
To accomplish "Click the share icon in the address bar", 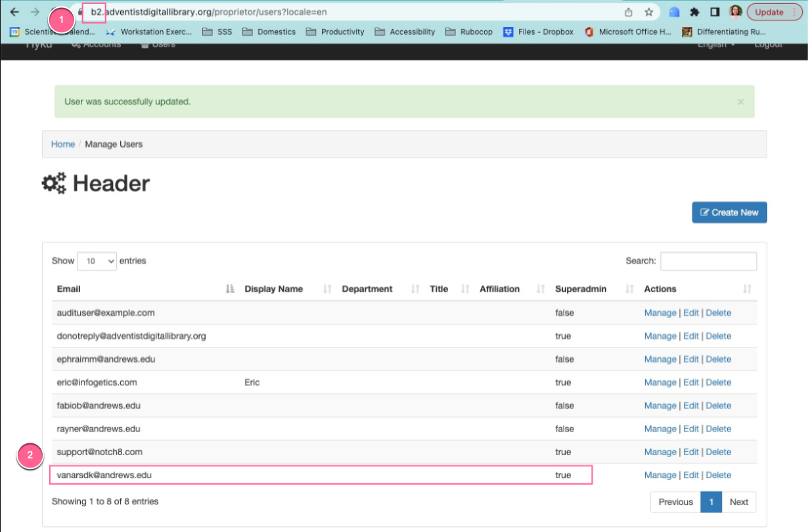I will tap(629, 12).
